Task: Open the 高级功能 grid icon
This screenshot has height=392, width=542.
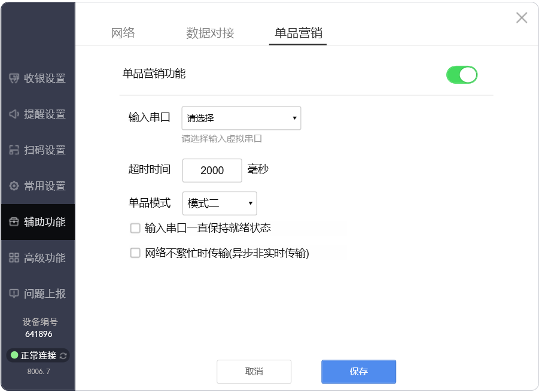Action: 14,258
